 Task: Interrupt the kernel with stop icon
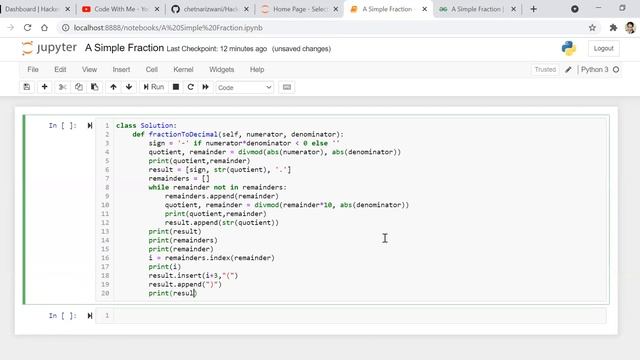point(176,87)
